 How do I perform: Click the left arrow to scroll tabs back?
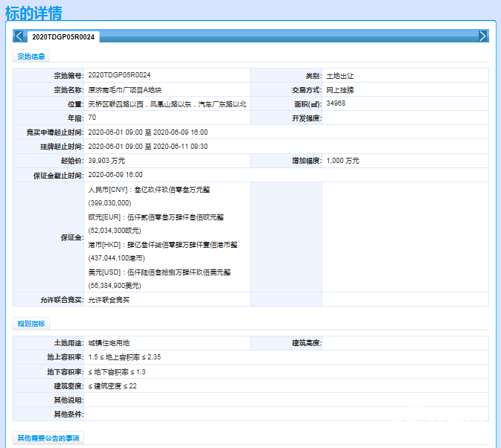click(19, 36)
